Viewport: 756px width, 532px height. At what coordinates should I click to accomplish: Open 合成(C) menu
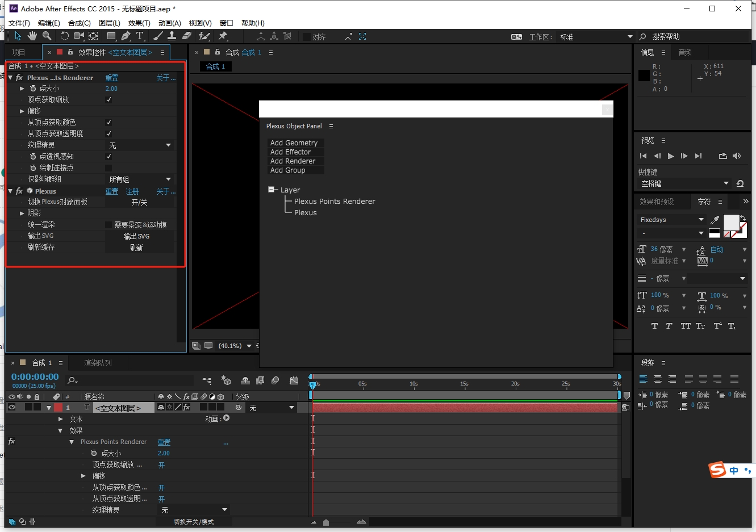click(80, 23)
